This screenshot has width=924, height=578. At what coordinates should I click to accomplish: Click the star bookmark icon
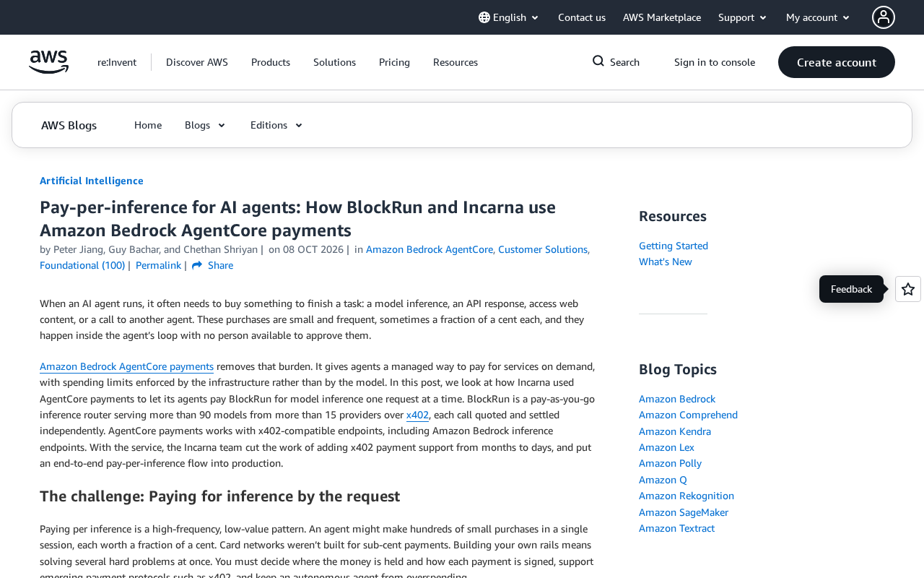click(x=908, y=289)
